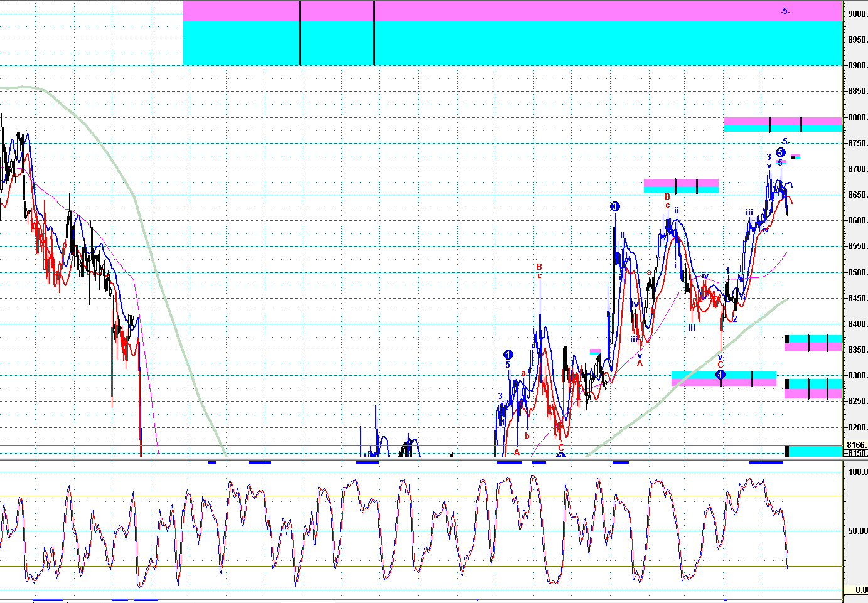The height and width of the screenshot is (603, 868).
Task: Select the blue iii label near 8600
Action: coord(749,213)
